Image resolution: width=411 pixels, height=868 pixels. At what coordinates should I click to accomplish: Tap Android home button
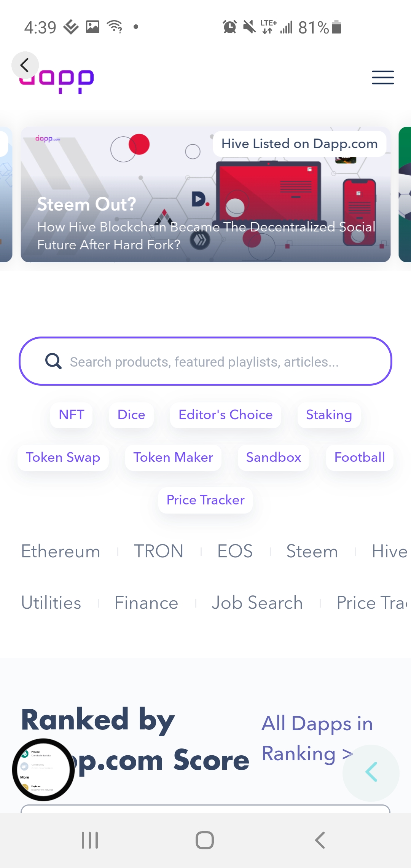pyautogui.click(x=205, y=840)
